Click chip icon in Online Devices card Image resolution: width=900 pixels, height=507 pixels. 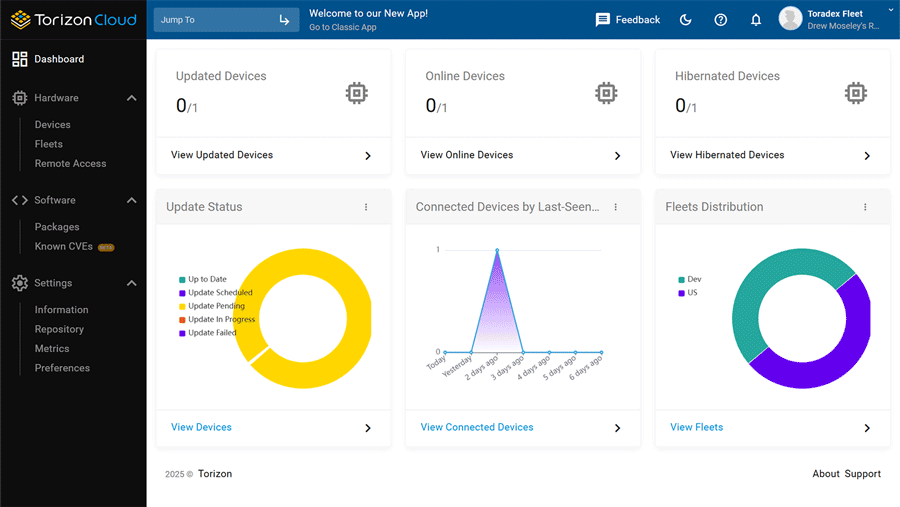(605, 93)
